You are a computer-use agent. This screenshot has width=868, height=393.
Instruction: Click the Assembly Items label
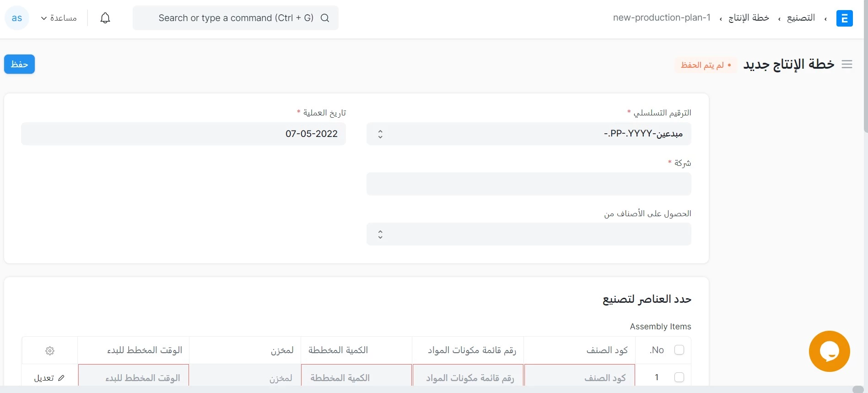coord(660,327)
